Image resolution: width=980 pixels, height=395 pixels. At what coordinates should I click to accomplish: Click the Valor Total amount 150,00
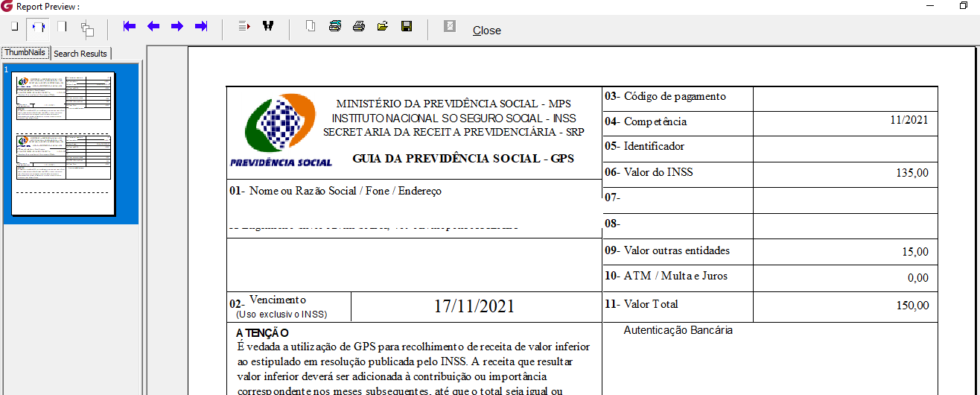[x=912, y=306]
